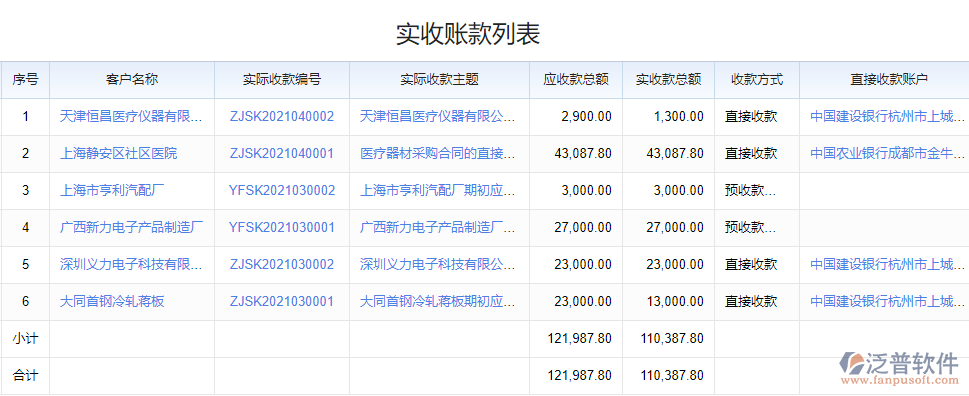Click the 实际收款编号 column header
Viewport: 969px width, 396px height.
coord(282,79)
